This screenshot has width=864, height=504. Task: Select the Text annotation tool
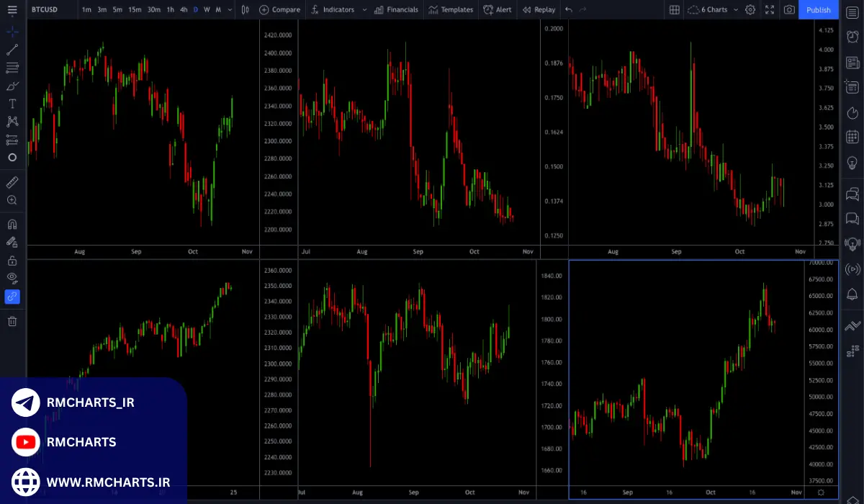click(x=12, y=104)
